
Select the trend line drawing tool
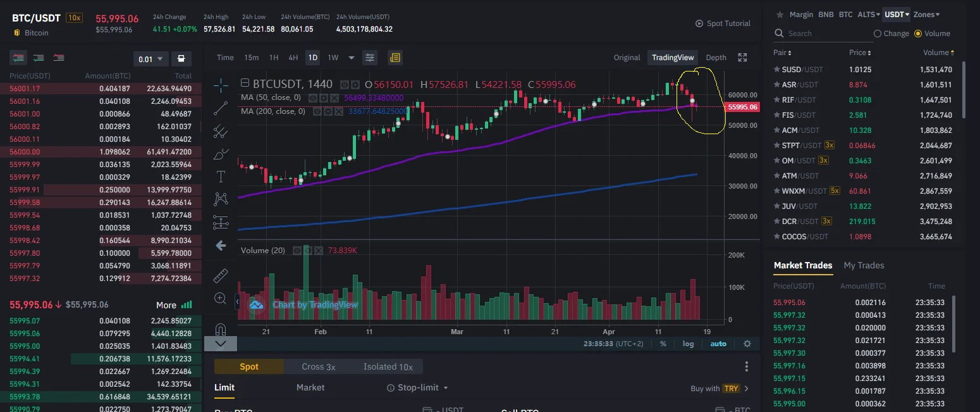tap(221, 108)
